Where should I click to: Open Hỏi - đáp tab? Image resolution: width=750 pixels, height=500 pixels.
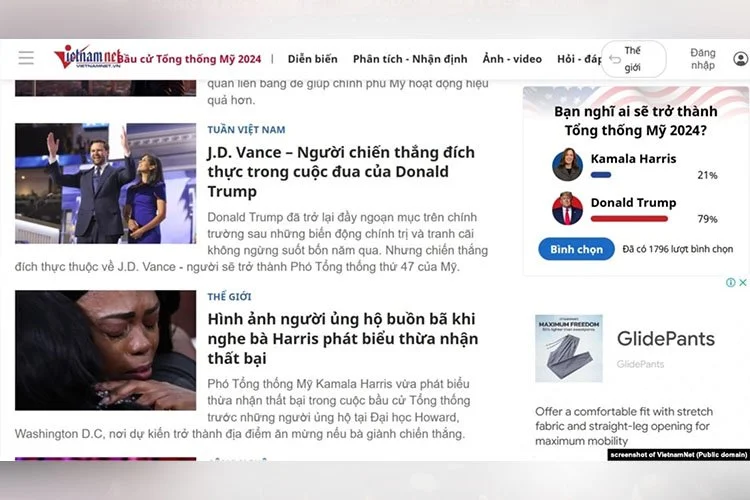[x=579, y=59]
